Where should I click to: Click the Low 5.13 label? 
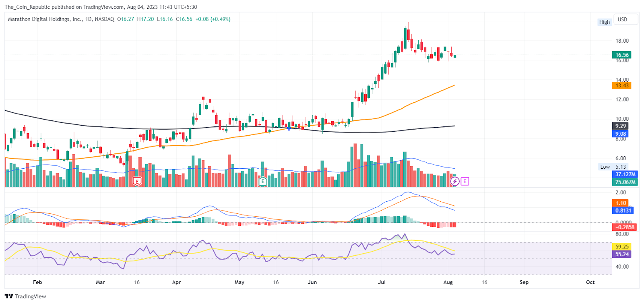(x=613, y=167)
